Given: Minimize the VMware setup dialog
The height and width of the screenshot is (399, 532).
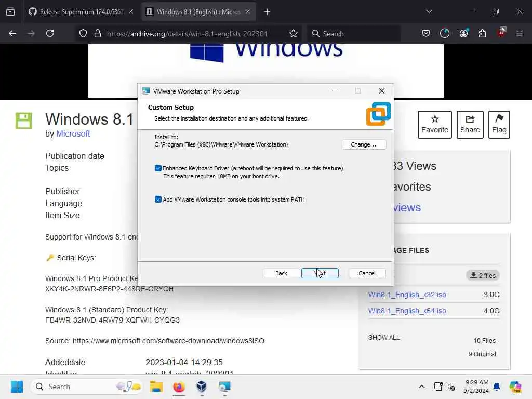Looking at the screenshot, I should tap(335, 91).
